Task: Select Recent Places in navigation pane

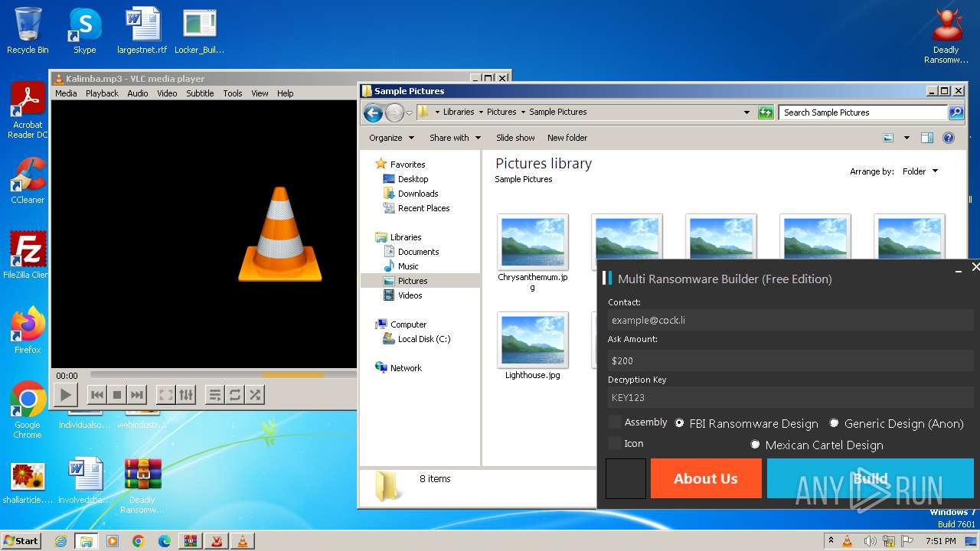Action: pos(423,208)
